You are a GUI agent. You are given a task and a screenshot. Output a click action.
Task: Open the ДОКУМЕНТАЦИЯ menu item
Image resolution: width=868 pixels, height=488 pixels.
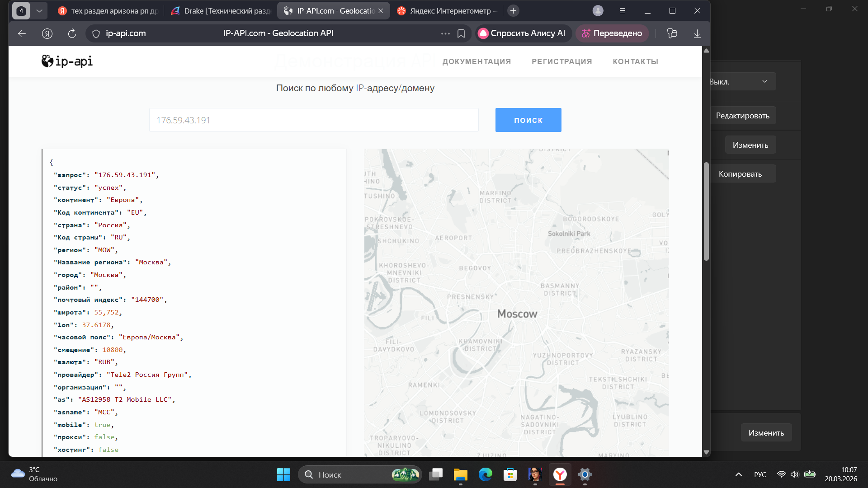tap(476, 61)
